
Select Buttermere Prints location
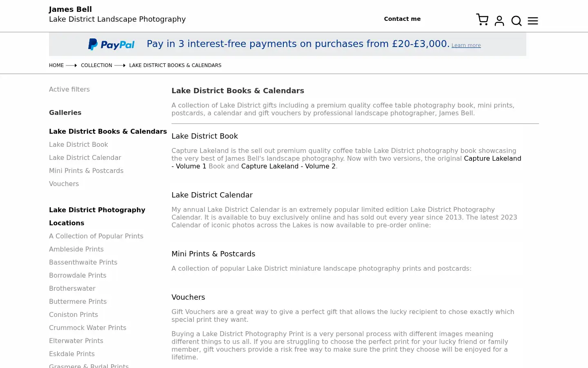click(78, 302)
